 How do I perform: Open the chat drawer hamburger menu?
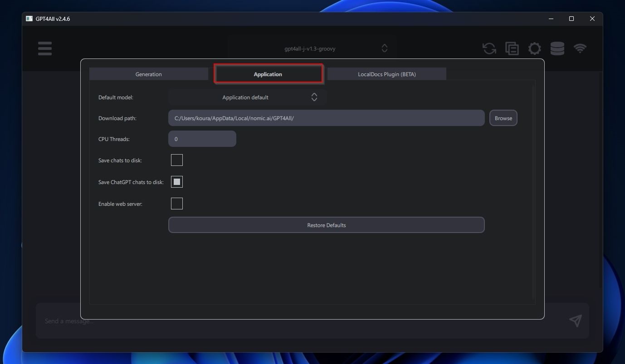tap(44, 49)
